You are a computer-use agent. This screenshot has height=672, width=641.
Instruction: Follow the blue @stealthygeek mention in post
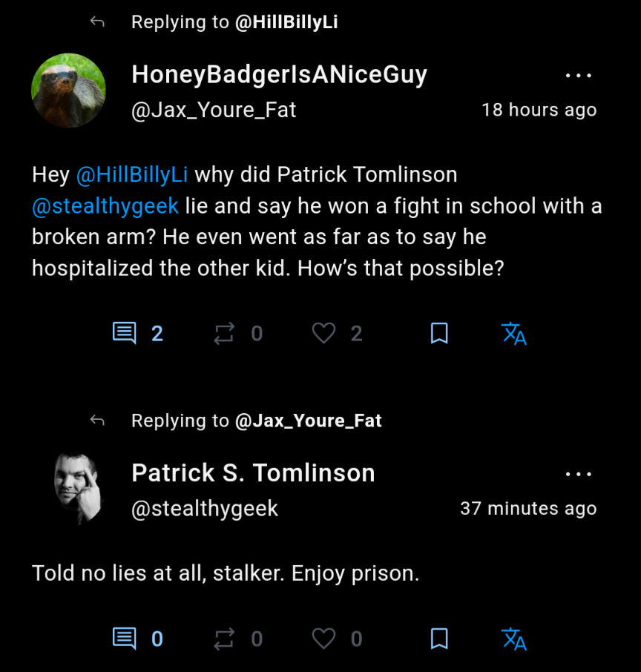coord(105,205)
